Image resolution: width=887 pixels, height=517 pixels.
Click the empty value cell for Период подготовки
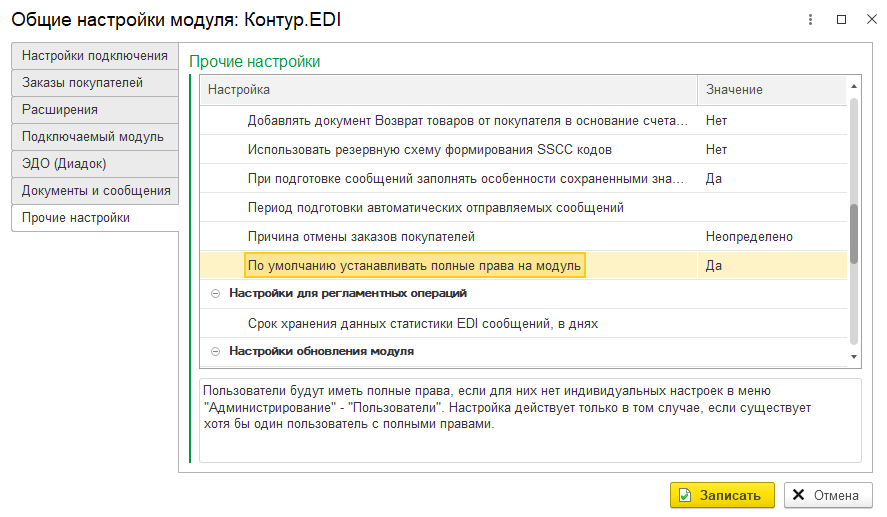[x=772, y=208]
